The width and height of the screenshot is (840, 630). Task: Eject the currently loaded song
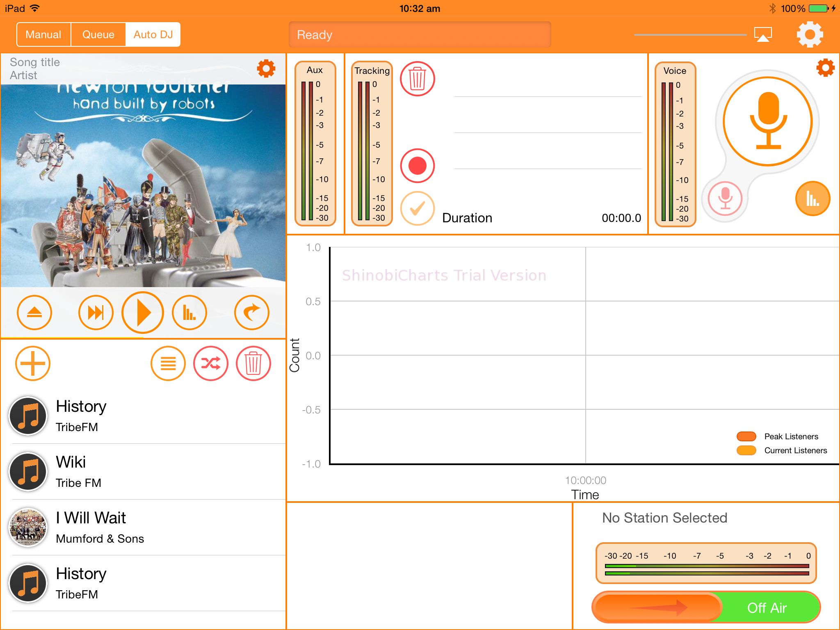pyautogui.click(x=34, y=313)
